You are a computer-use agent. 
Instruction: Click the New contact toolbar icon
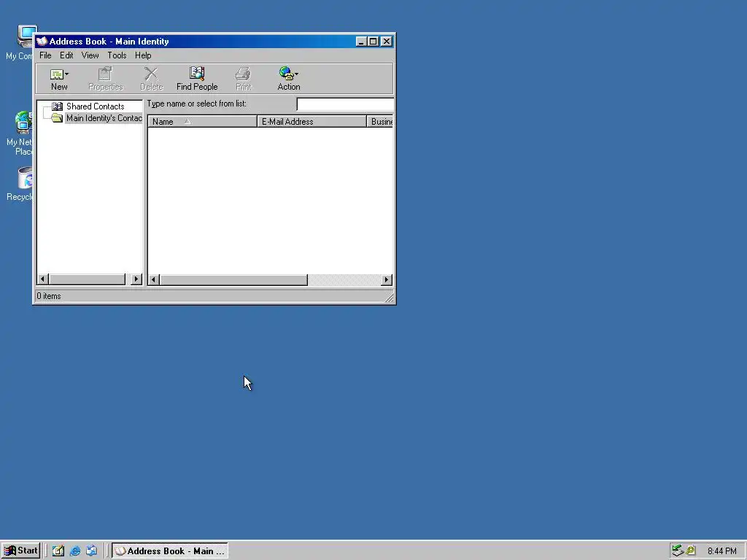(x=57, y=74)
